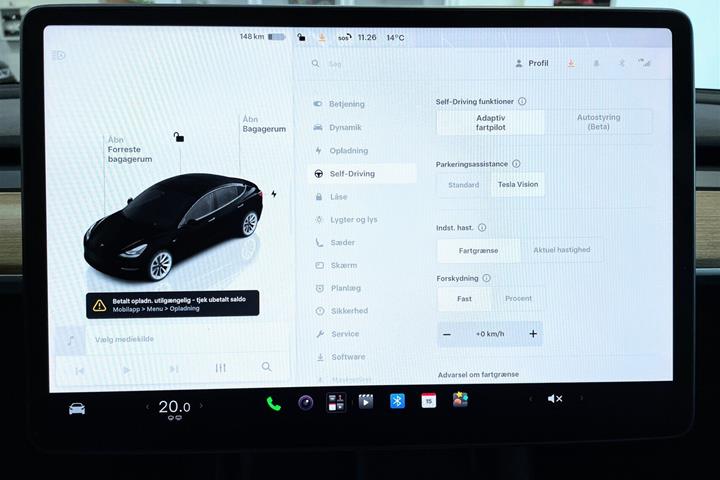Open the Skærm settings menu
720x480 pixels.
336,265
